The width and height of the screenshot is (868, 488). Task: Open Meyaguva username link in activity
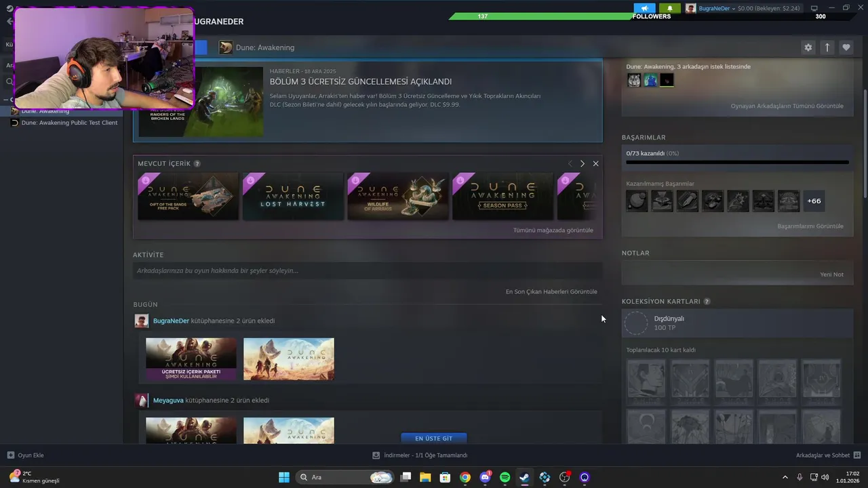point(168,401)
